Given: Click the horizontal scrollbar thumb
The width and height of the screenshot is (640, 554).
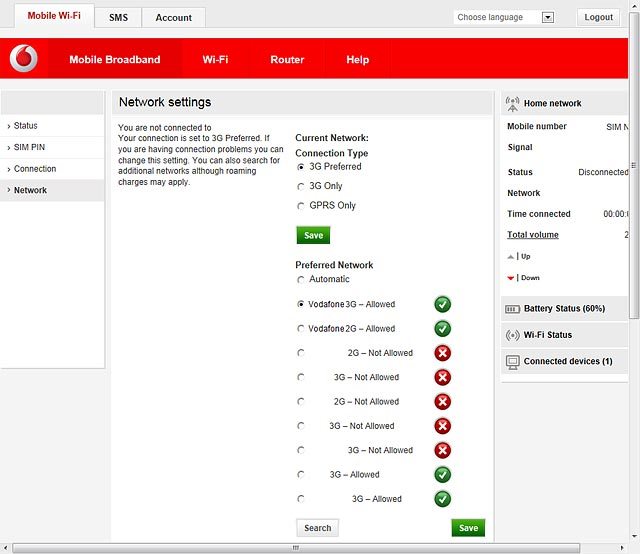Looking at the screenshot, I should tap(296, 548).
